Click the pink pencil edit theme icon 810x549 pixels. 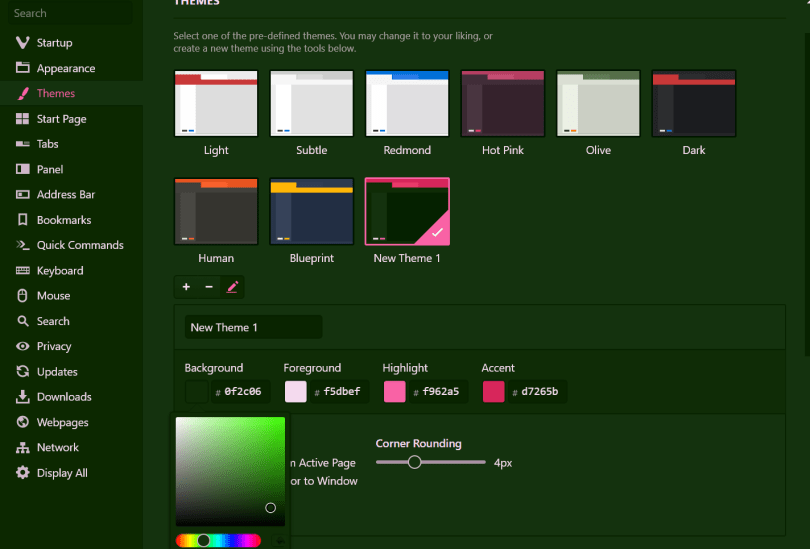[x=232, y=287]
